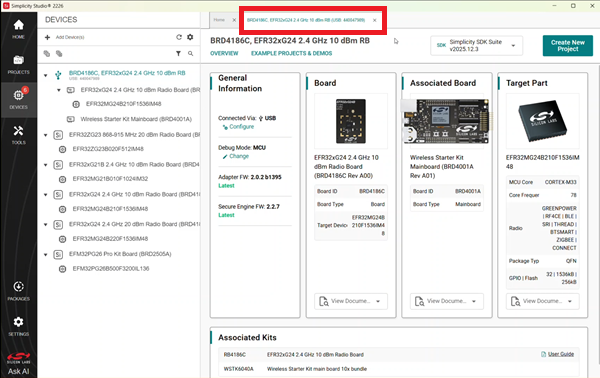Open EXAMPLE PROJECTS & DEMOS tab

pyautogui.click(x=292, y=54)
